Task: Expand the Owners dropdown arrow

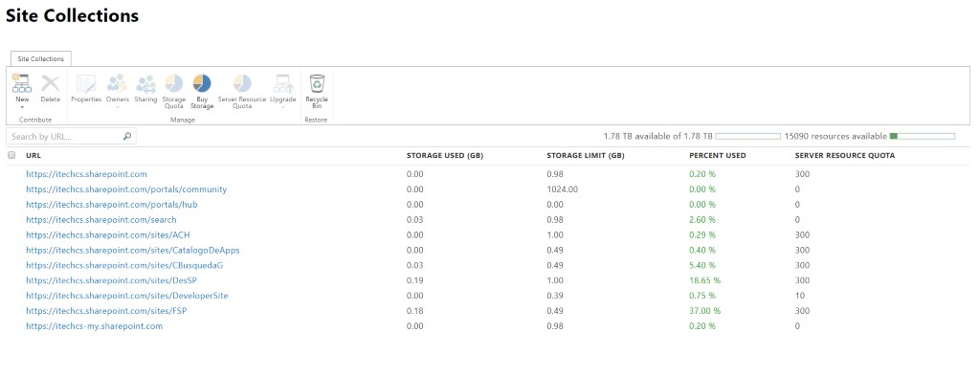Action: point(117,107)
